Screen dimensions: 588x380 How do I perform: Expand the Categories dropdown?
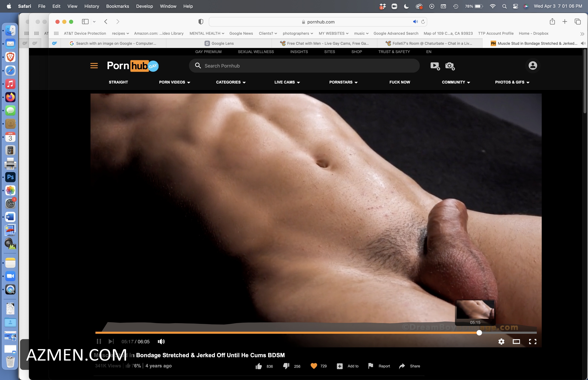pyautogui.click(x=231, y=82)
